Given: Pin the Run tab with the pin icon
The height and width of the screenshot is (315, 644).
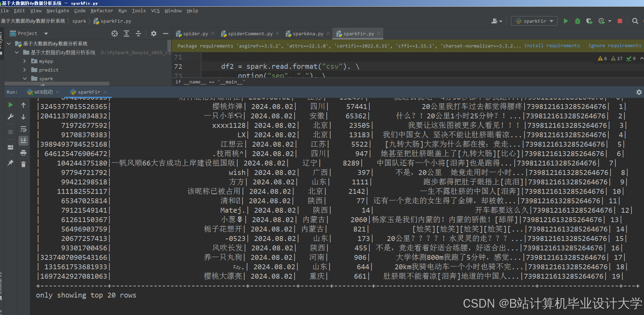Looking at the screenshot, I should click(x=10, y=163).
